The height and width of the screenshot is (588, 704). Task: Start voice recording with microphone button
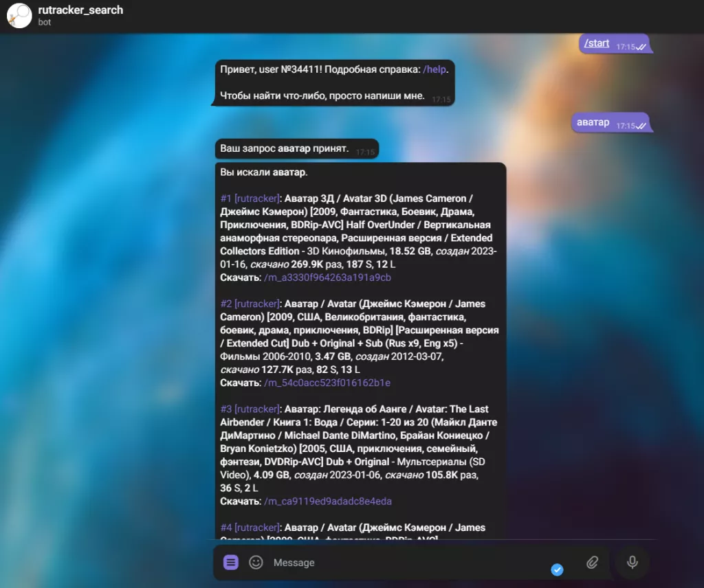pos(632,562)
